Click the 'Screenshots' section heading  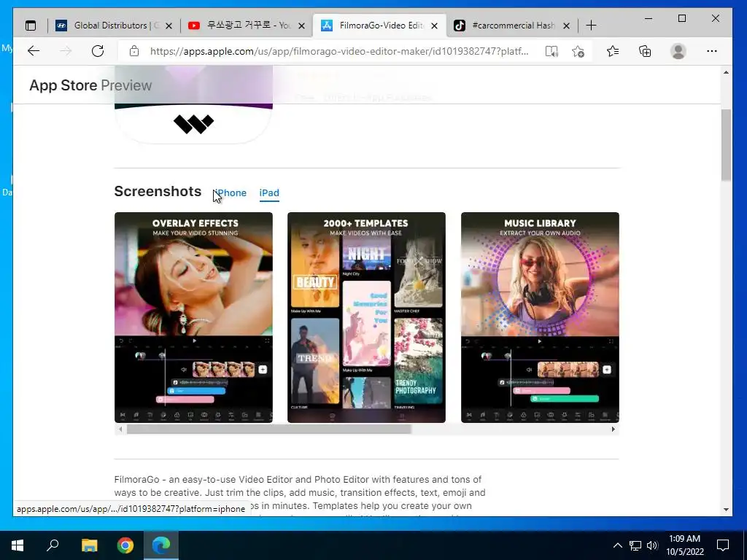[x=158, y=192]
